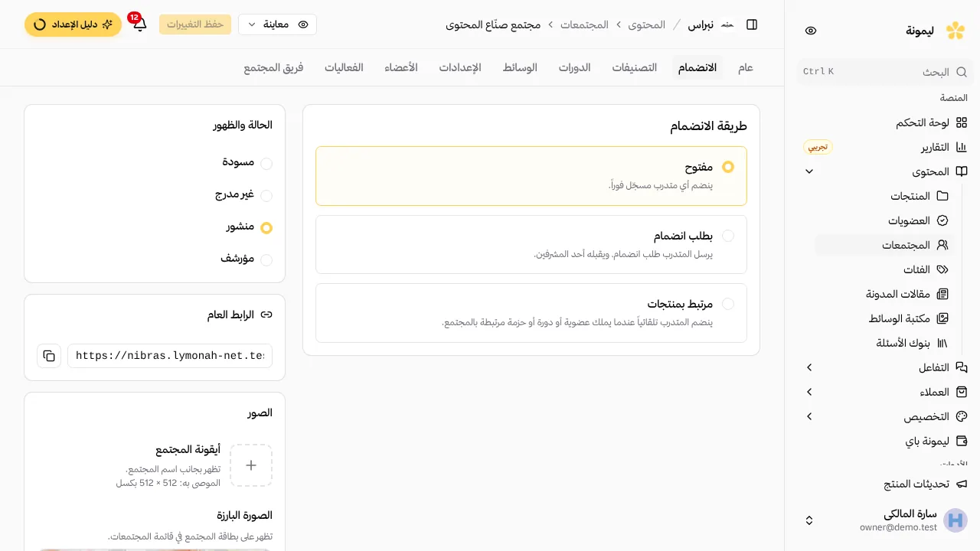Open التقارير reports chart icon
The height and width of the screenshot is (551, 980).
pyautogui.click(x=962, y=147)
